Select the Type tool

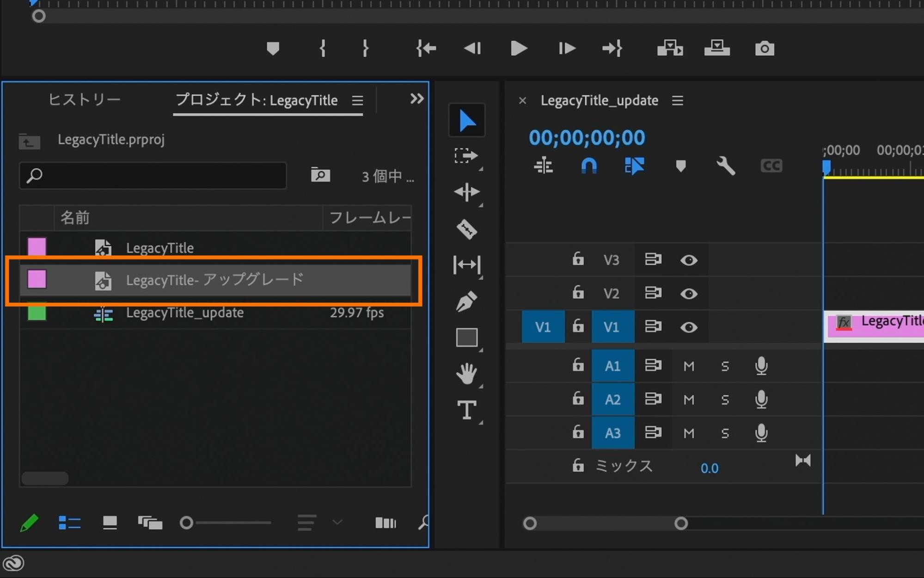pyautogui.click(x=467, y=410)
